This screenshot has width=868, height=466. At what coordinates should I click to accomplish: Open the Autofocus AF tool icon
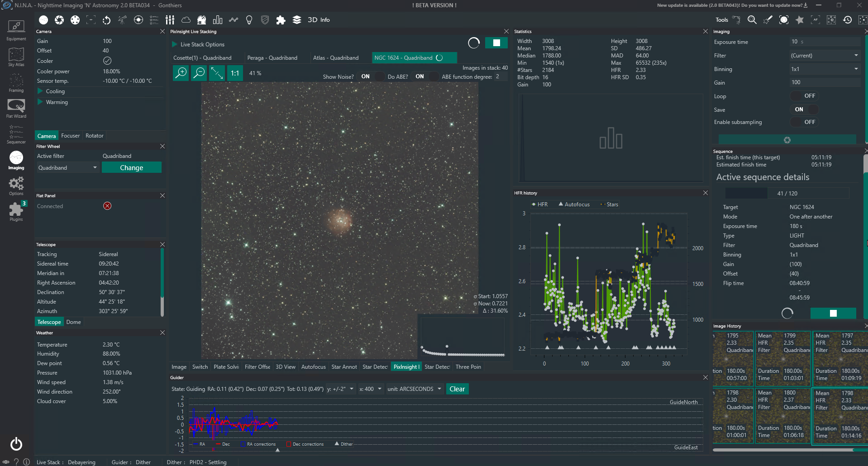pyautogui.click(x=816, y=20)
